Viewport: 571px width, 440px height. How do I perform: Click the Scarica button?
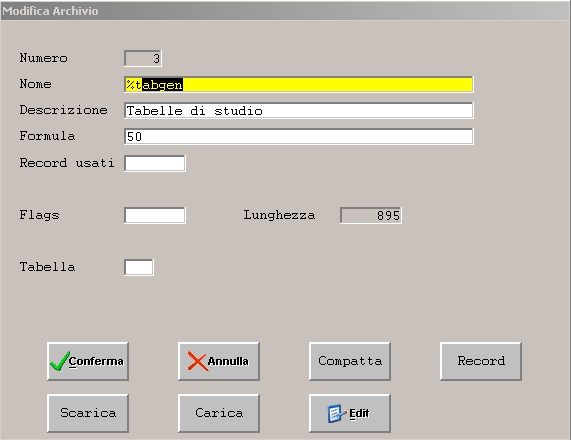click(x=88, y=413)
